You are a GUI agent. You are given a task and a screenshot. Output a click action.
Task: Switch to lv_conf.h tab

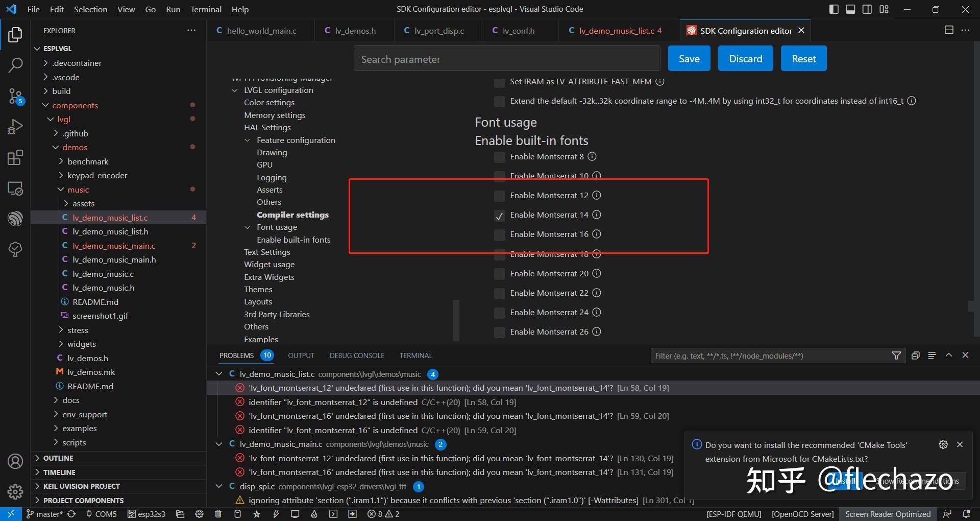tap(519, 31)
